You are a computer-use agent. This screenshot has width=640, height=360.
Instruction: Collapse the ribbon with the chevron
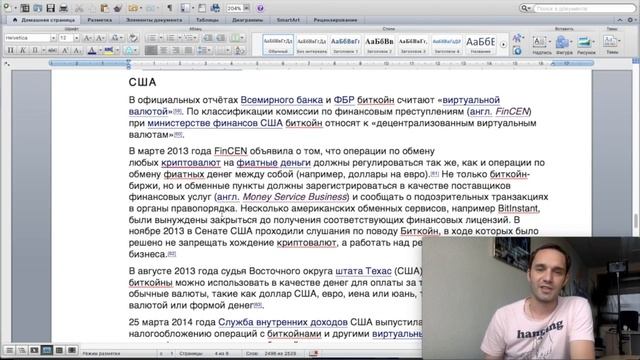[x=620, y=20]
